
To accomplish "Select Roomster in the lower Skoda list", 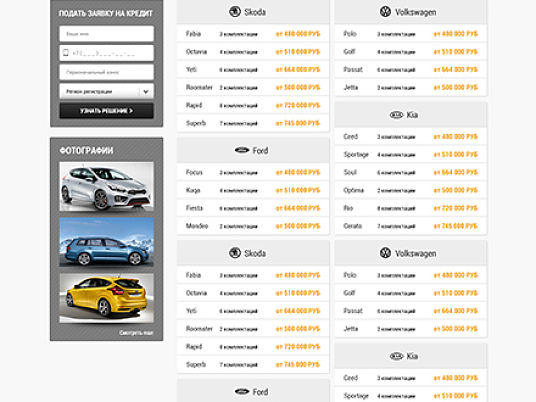I will click(199, 329).
